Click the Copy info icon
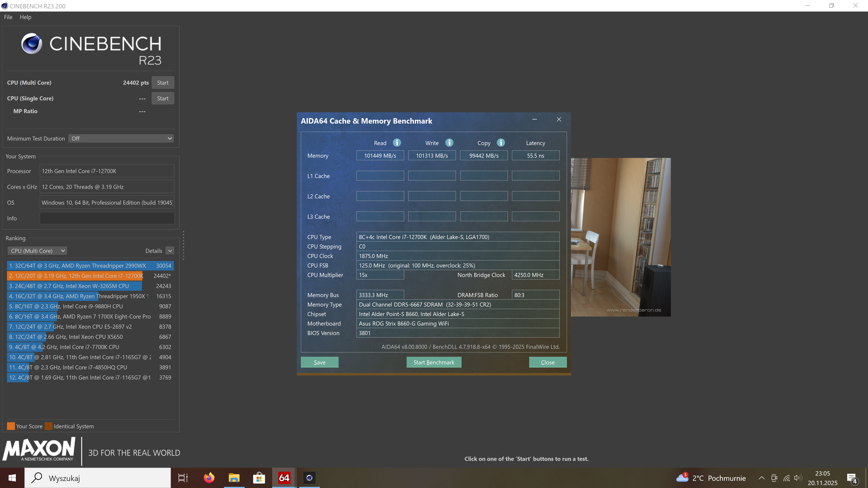868x488 pixels. tap(501, 143)
